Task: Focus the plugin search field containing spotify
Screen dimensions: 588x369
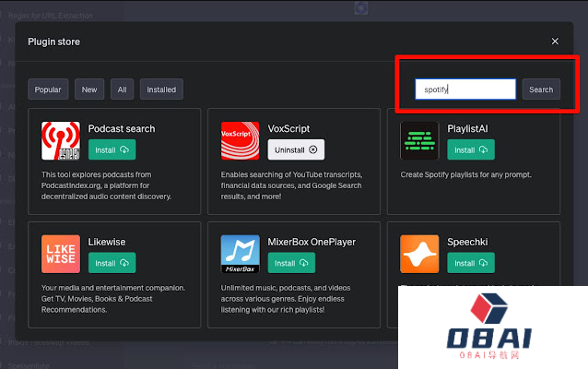Action: point(465,89)
